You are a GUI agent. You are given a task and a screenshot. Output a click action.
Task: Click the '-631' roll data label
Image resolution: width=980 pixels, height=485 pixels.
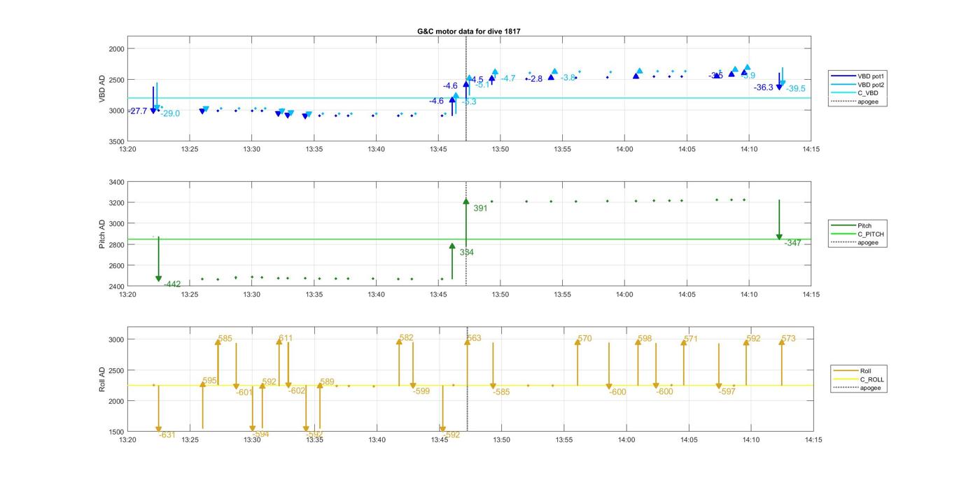167,435
